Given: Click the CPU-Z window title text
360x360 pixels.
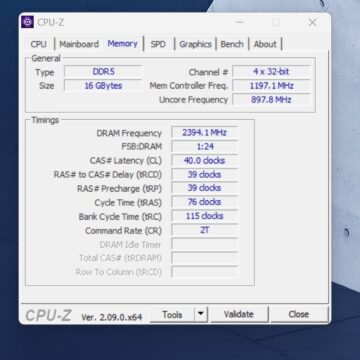Looking at the screenshot, I should click(50, 22).
